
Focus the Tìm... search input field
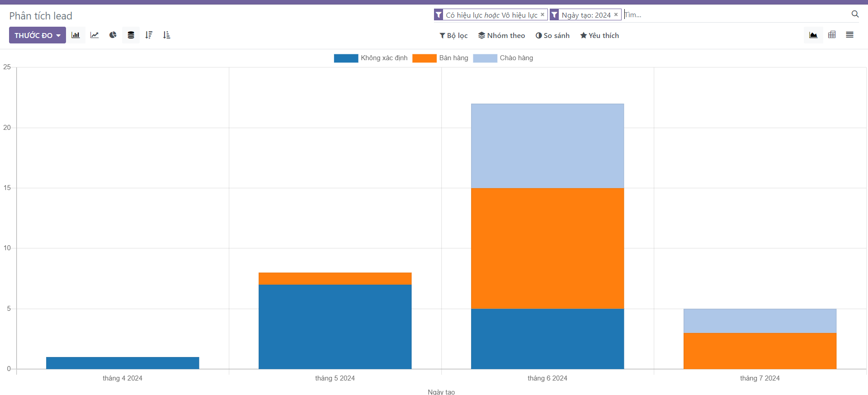click(732, 14)
